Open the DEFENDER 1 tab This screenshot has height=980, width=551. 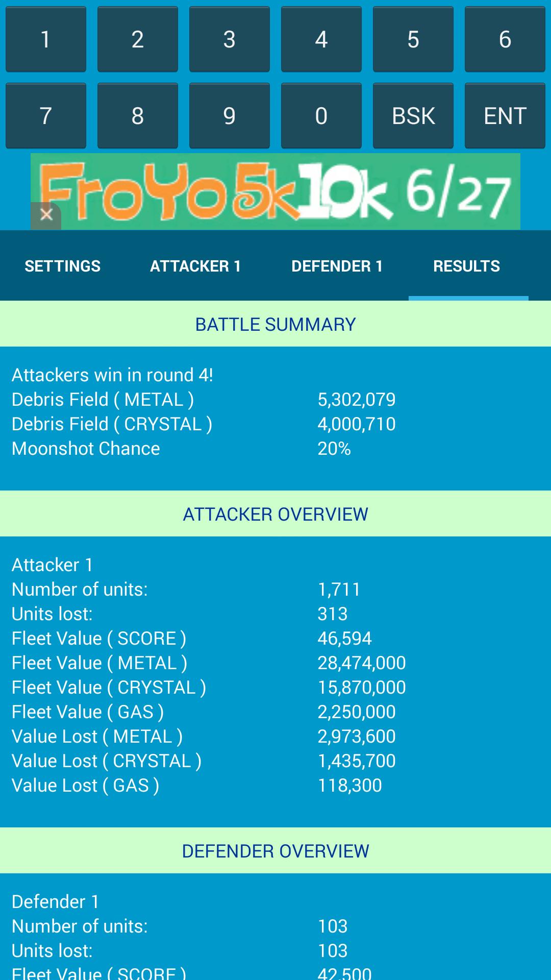[x=338, y=265]
